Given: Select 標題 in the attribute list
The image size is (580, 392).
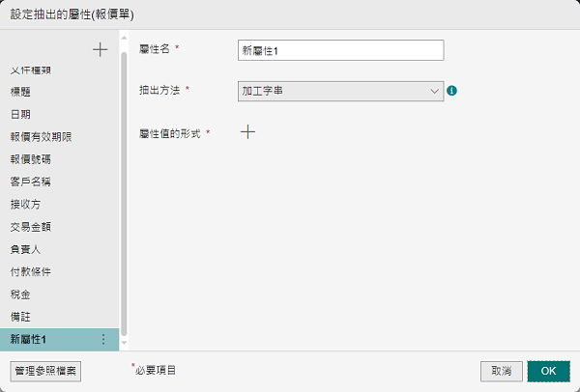Looking at the screenshot, I should point(20,92).
